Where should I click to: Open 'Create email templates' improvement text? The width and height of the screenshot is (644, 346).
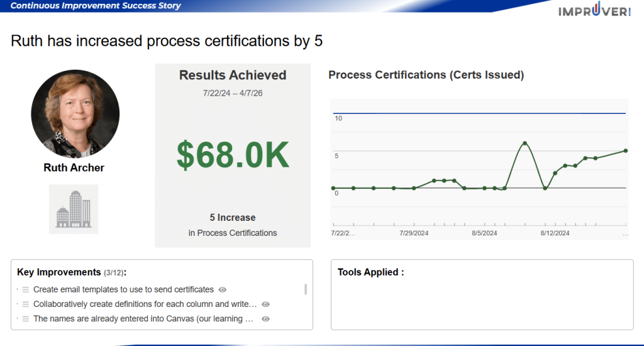click(x=123, y=289)
